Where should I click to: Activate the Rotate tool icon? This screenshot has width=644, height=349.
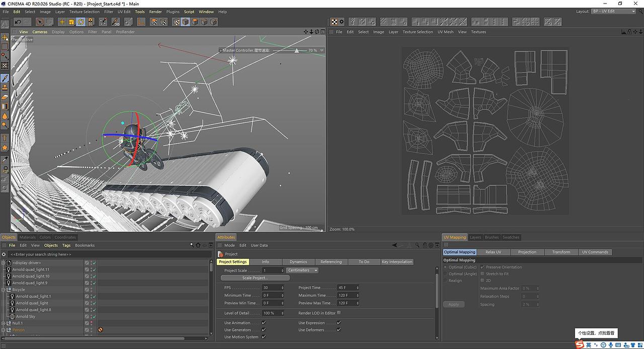81,22
